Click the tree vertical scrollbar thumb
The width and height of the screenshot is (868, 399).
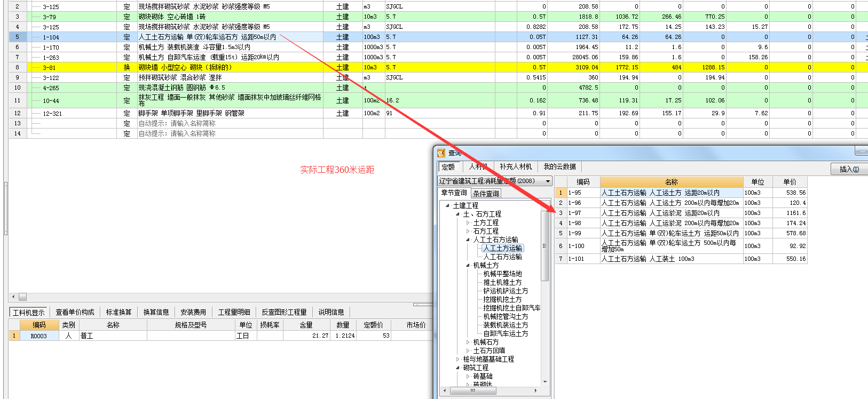pyautogui.click(x=545, y=246)
